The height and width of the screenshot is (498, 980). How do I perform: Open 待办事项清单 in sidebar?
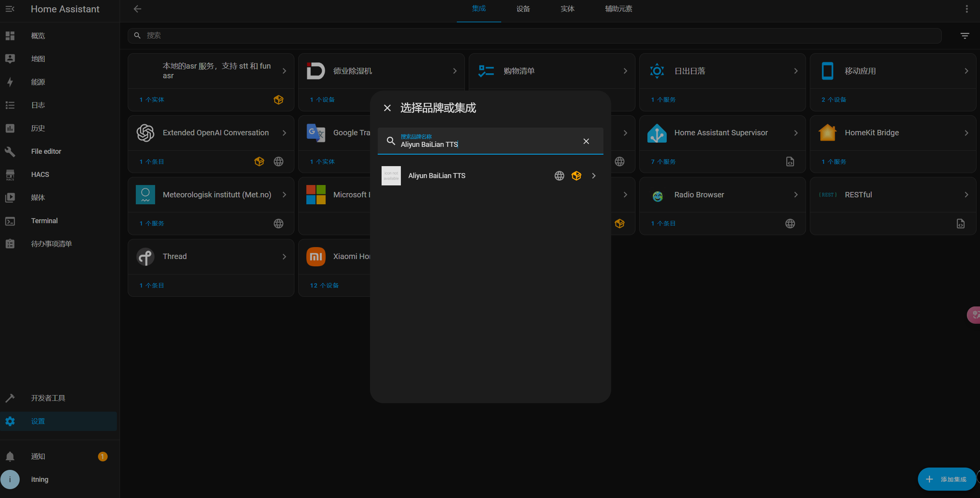[x=58, y=244]
